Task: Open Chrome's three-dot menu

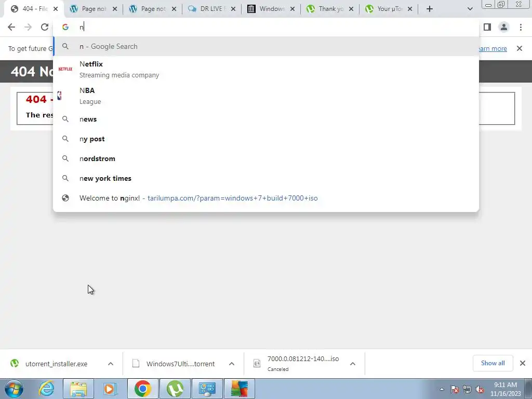Action: [521, 27]
